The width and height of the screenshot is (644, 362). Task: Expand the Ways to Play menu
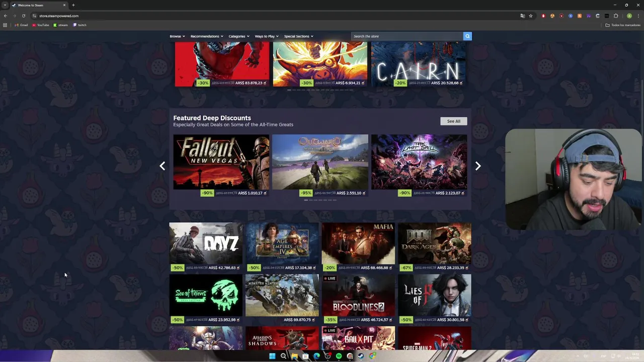(x=267, y=36)
